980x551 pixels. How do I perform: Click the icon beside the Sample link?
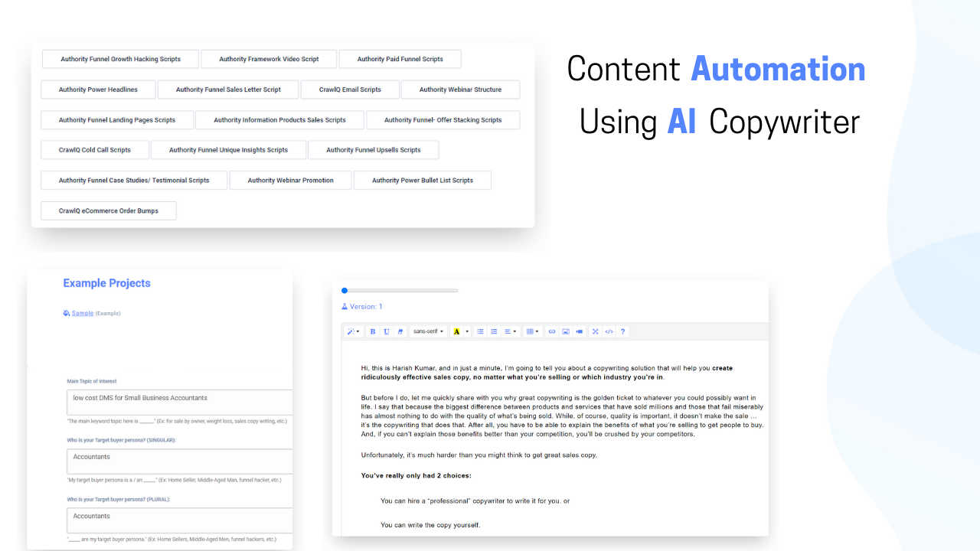(67, 313)
